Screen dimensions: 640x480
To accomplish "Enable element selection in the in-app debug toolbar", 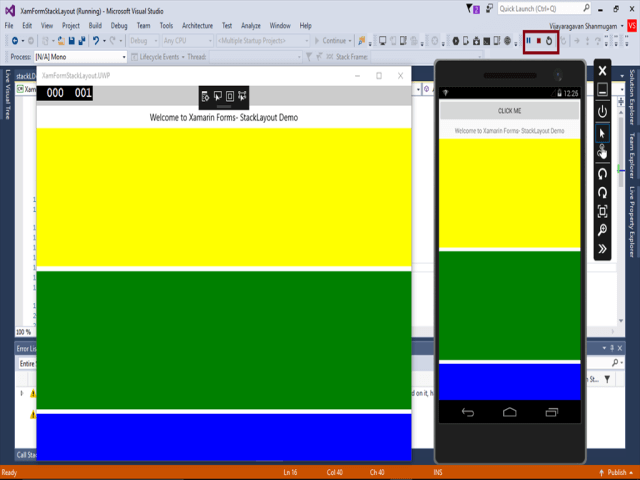I will (218, 96).
